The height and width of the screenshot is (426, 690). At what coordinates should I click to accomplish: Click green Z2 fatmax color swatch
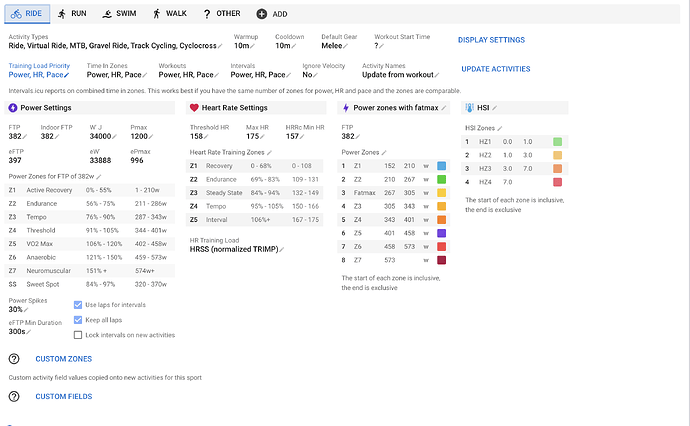(441, 179)
